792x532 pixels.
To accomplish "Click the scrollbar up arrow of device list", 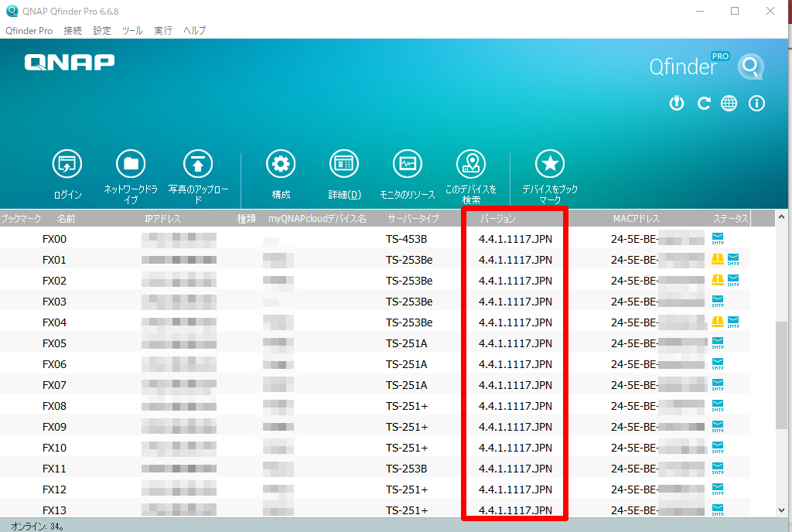I will [781, 217].
